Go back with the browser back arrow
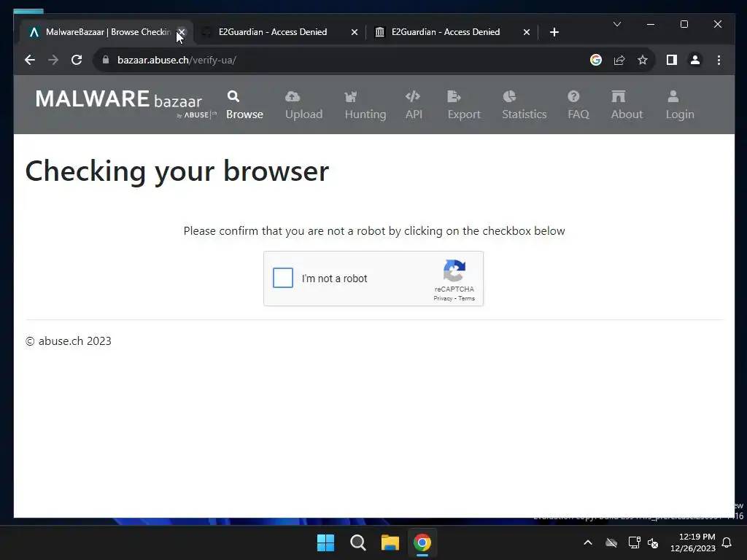747x560 pixels. pyautogui.click(x=29, y=60)
